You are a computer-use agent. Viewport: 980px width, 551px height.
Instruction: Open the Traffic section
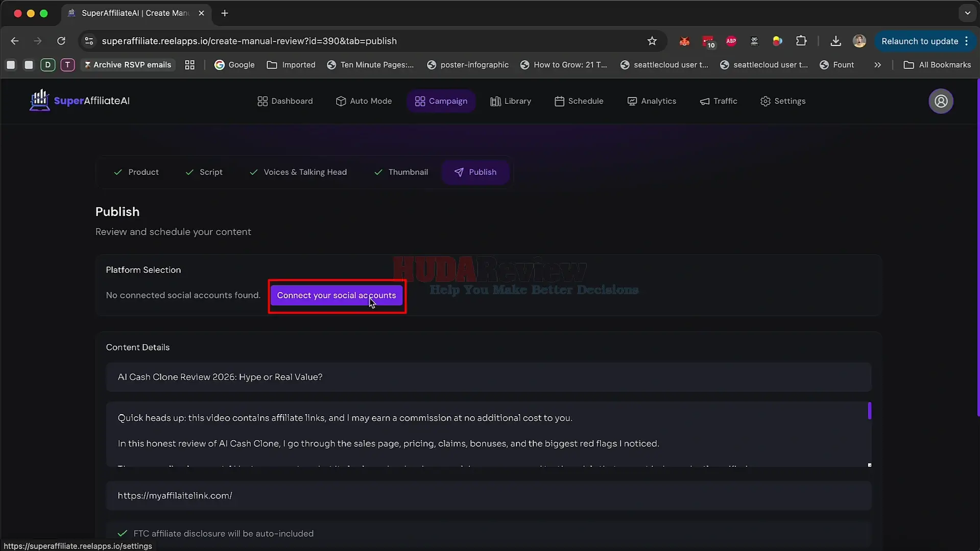coord(719,101)
